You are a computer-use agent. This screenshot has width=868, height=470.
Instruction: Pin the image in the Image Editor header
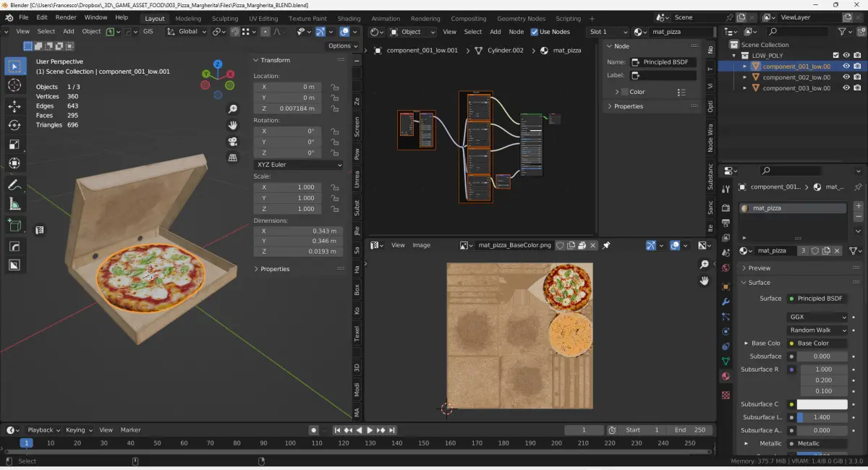click(606, 245)
